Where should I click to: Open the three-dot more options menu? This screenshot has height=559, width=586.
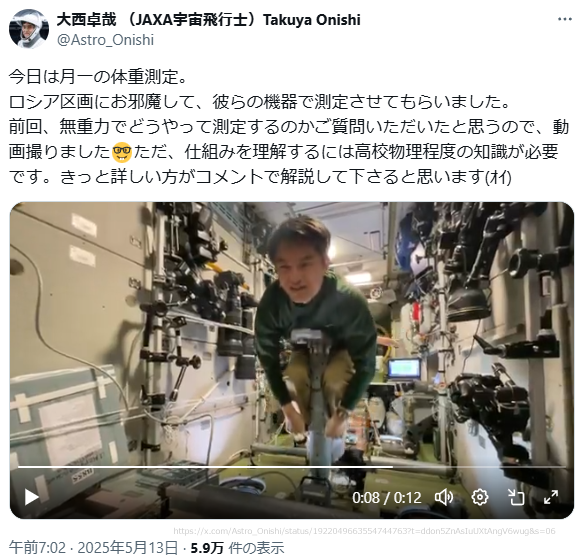pyautogui.click(x=564, y=19)
